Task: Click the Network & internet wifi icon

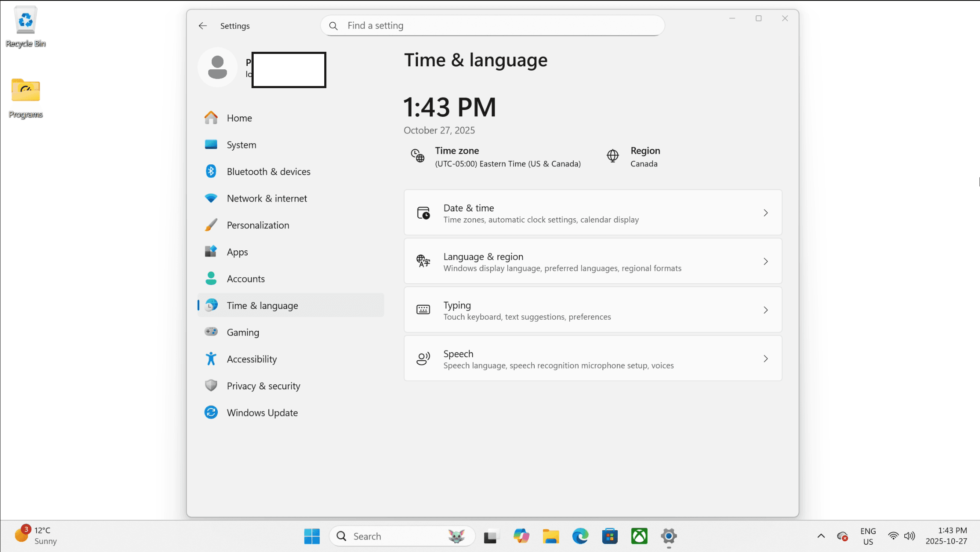Action: pos(211,198)
